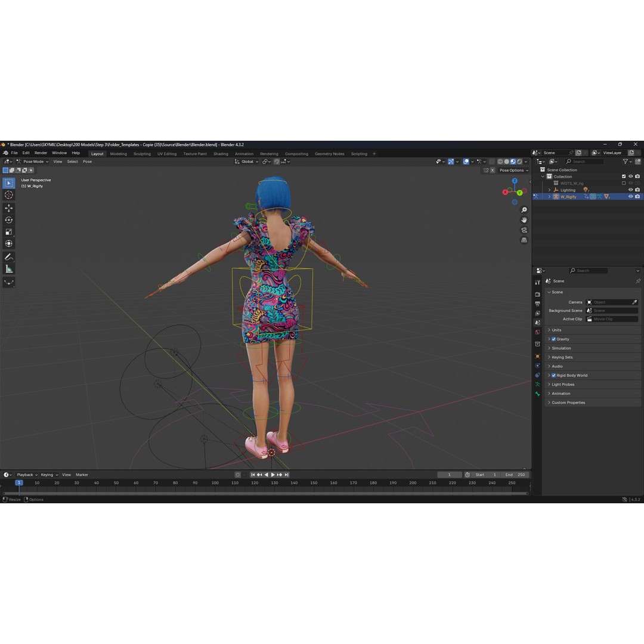
Task: Open the timeline Playback popover
Action: pos(27,475)
